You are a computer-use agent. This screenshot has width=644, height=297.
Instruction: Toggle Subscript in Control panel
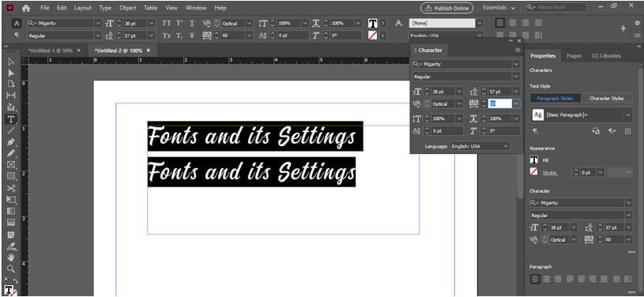pyautogui.click(x=179, y=36)
